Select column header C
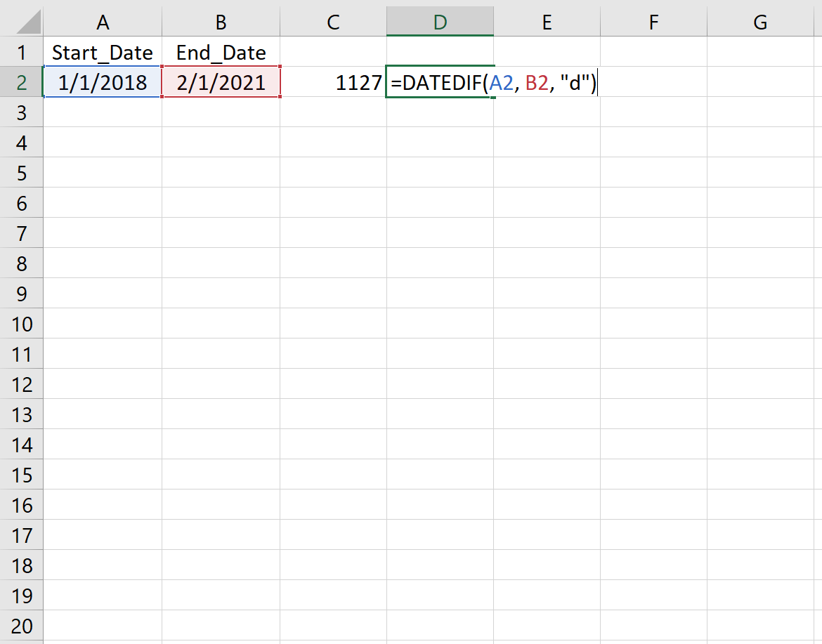The width and height of the screenshot is (822, 644). [x=333, y=22]
